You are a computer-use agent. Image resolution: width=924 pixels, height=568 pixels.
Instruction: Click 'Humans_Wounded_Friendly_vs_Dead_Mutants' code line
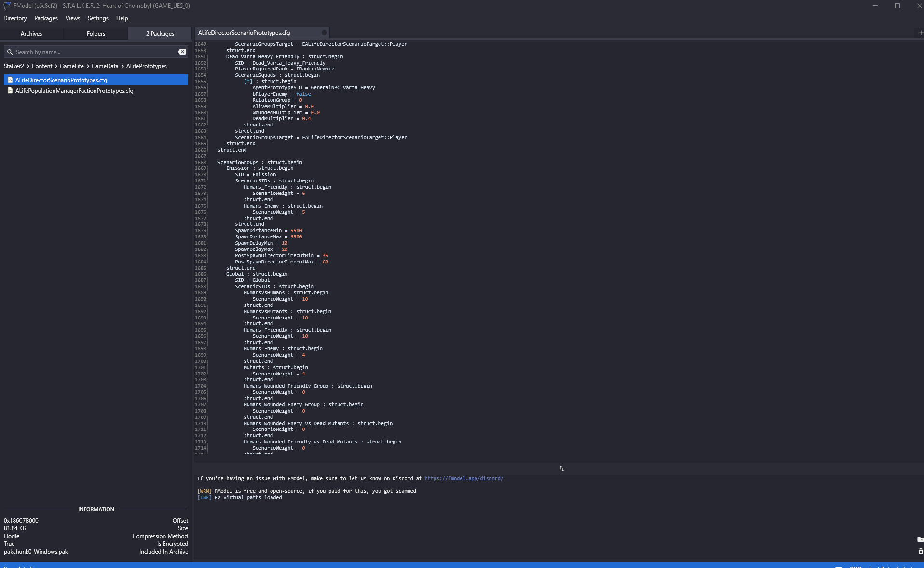pos(322,442)
